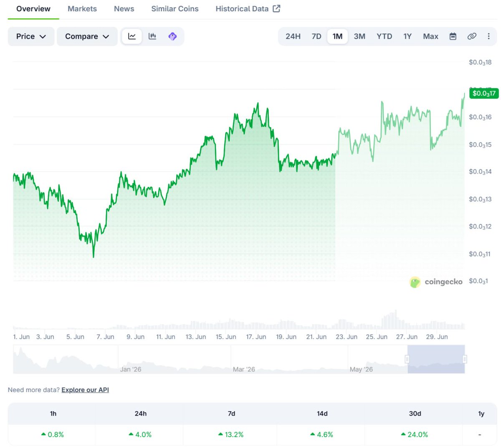
Task: Click the Mar '26 navigator label
Action: click(x=244, y=370)
